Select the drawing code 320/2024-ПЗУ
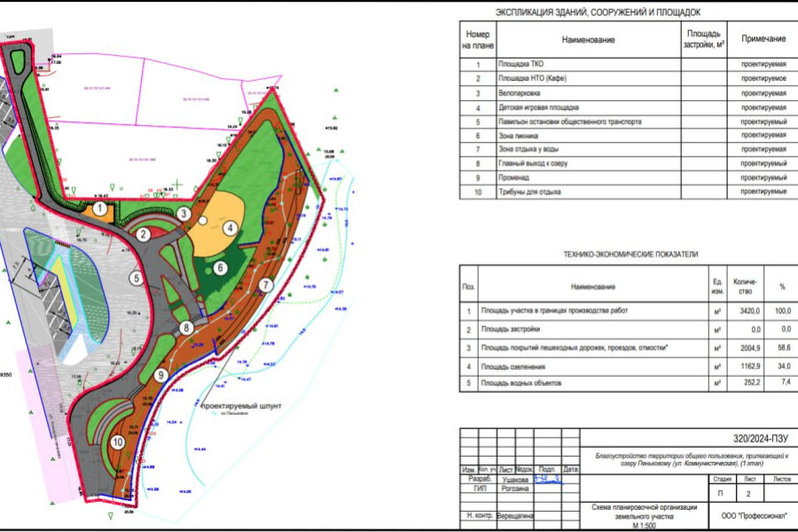 coord(761,439)
